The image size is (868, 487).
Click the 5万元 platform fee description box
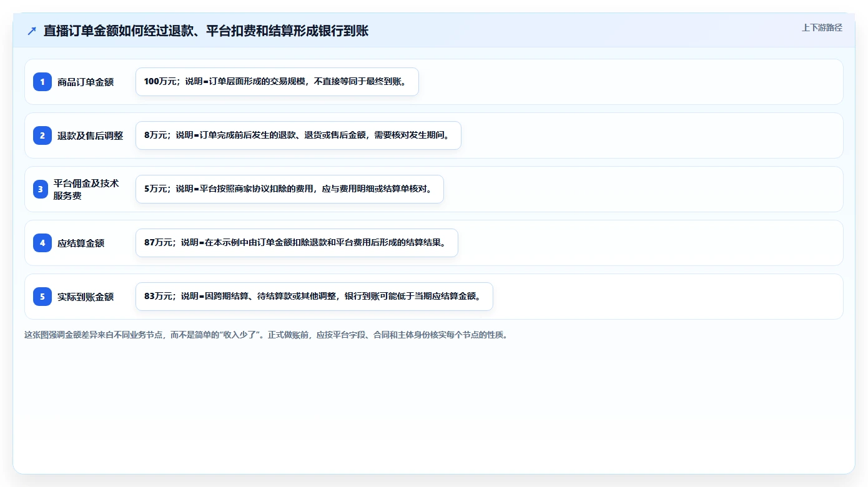tap(290, 189)
